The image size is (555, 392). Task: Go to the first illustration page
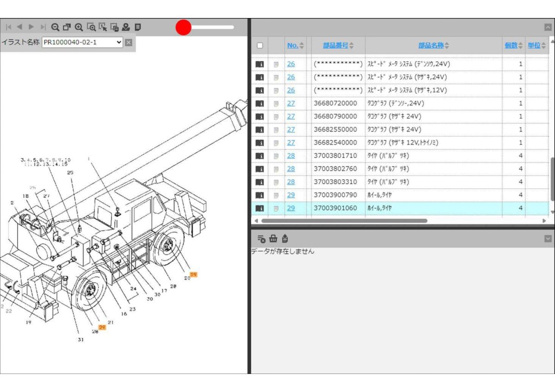tap(8, 27)
